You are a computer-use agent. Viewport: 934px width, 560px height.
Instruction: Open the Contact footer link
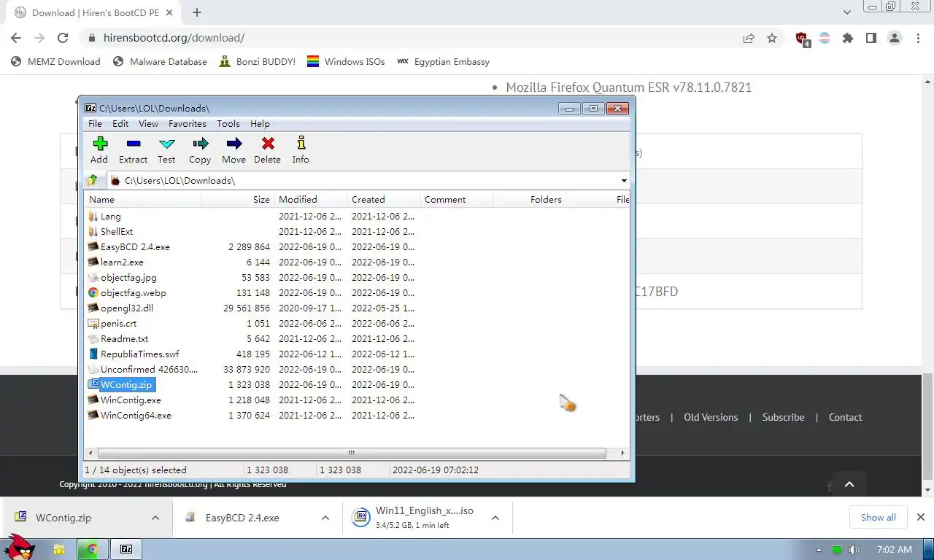click(846, 417)
